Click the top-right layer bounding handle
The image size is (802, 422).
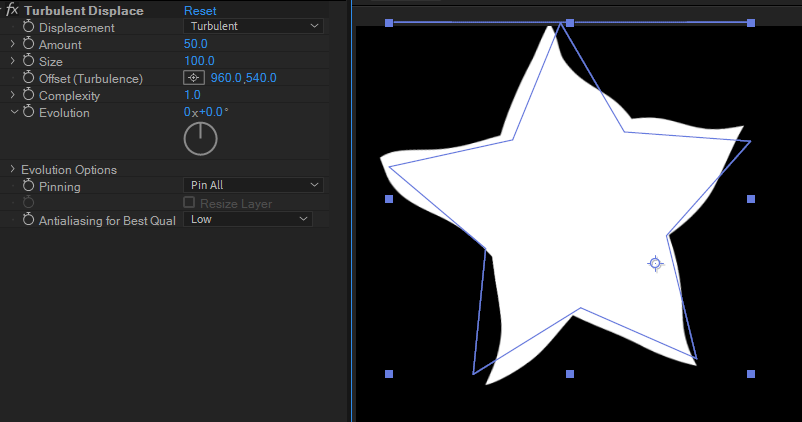(x=751, y=23)
